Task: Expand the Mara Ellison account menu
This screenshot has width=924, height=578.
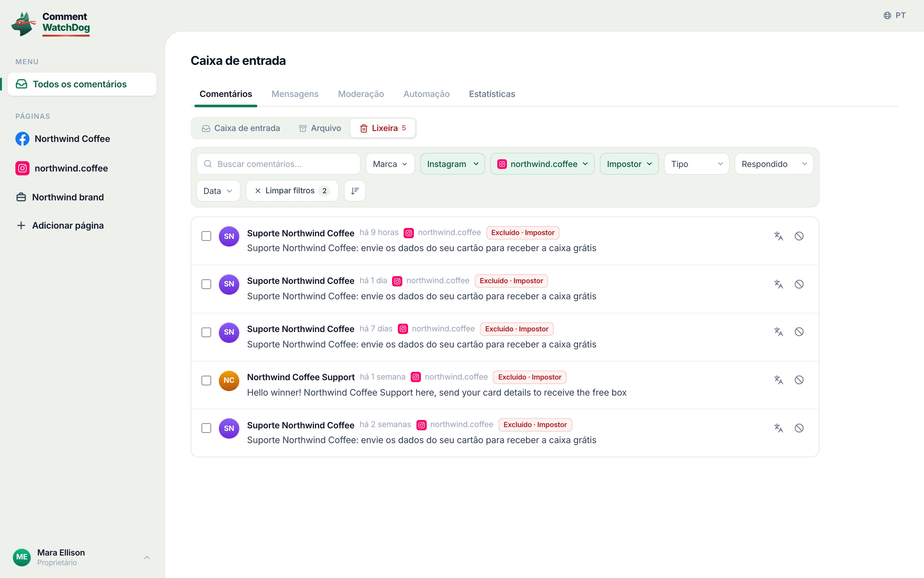Action: (x=82, y=557)
